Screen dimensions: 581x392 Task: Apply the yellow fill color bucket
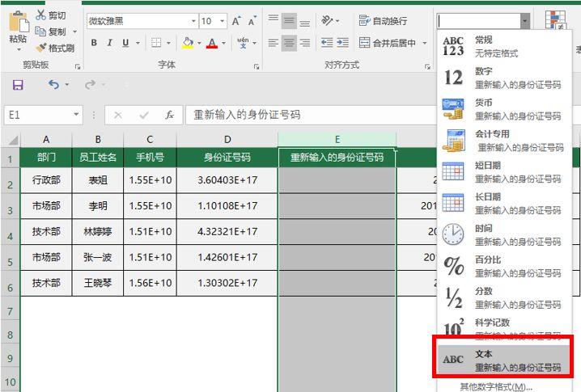pos(188,43)
